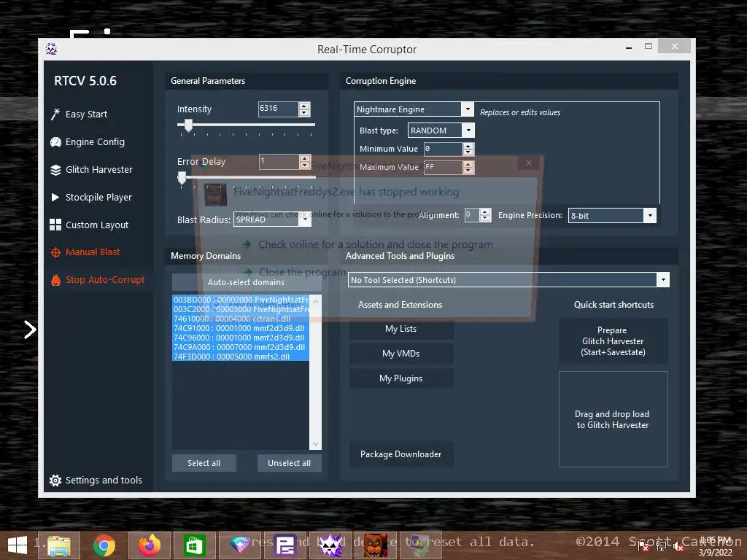Increment Alignment spinner
This screenshot has width=747, height=560.
click(485, 212)
